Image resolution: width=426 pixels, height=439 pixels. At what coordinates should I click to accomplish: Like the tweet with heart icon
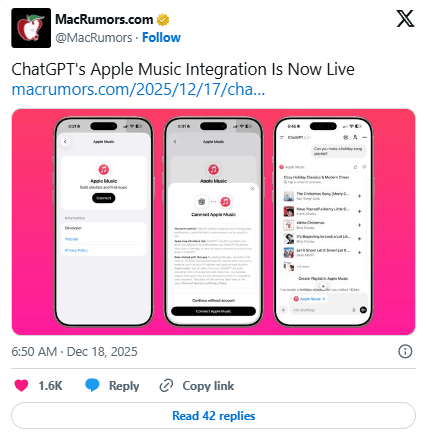[21, 386]
